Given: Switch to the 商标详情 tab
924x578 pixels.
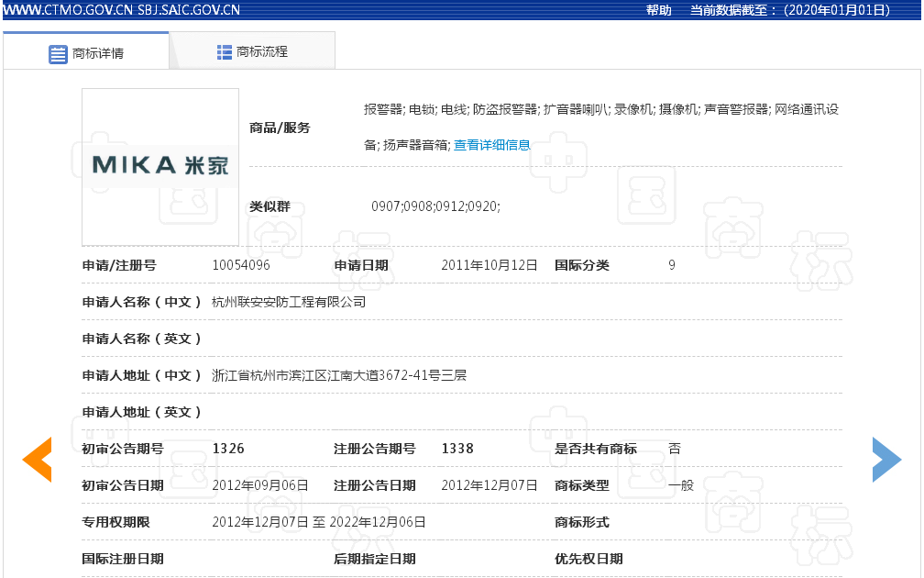Looking at the screenshot, I should click(86, 50).
